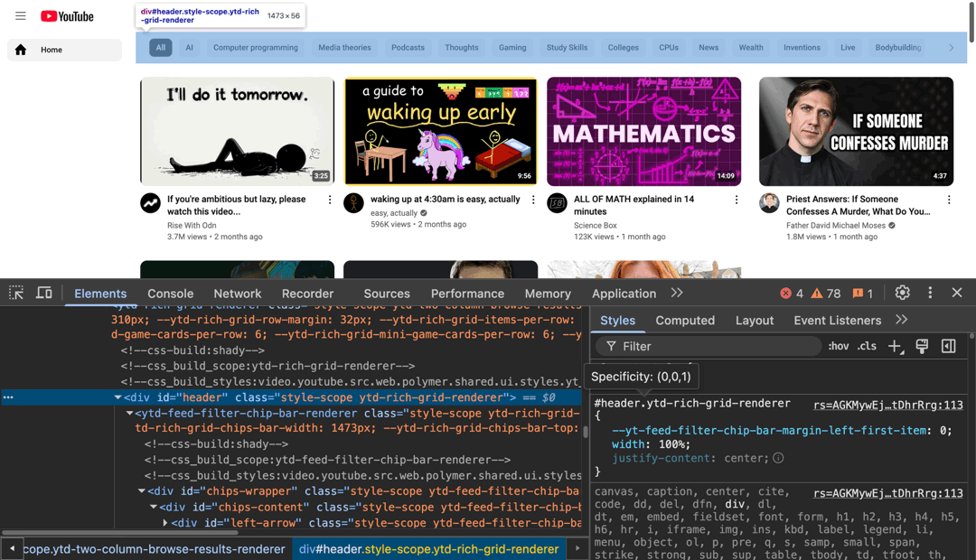Add new style rule plus icon
The image size is (976, 560).
[x=895, y=347]
